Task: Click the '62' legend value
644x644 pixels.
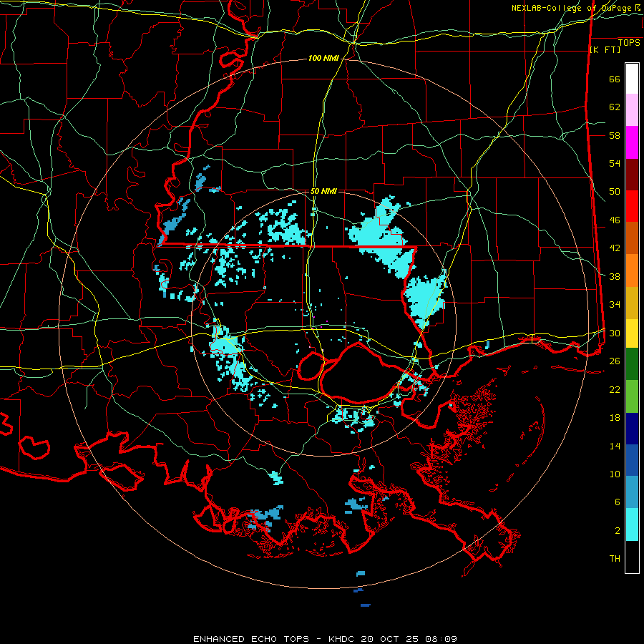Action: tap(615, 107)
